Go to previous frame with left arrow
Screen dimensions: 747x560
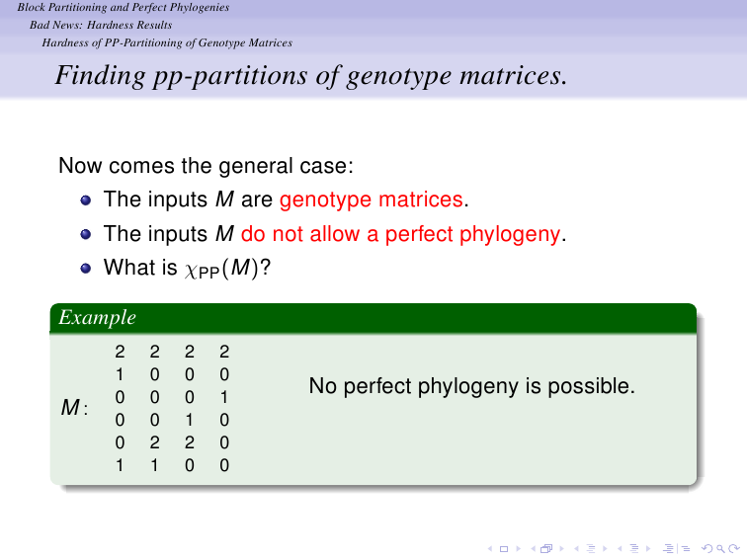click(534, 548)
